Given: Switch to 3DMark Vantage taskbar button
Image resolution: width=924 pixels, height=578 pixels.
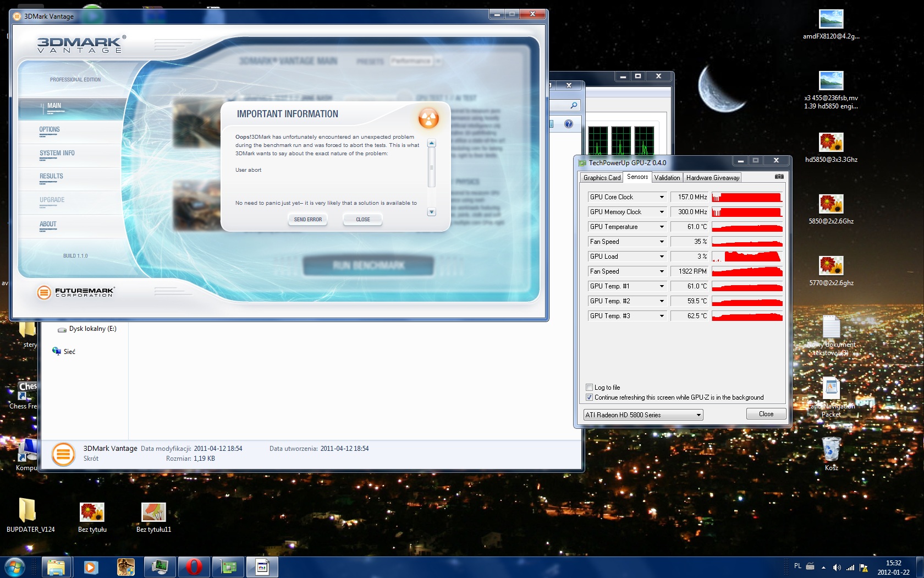Looking at the screenshot, I should [x=262, y=567].
